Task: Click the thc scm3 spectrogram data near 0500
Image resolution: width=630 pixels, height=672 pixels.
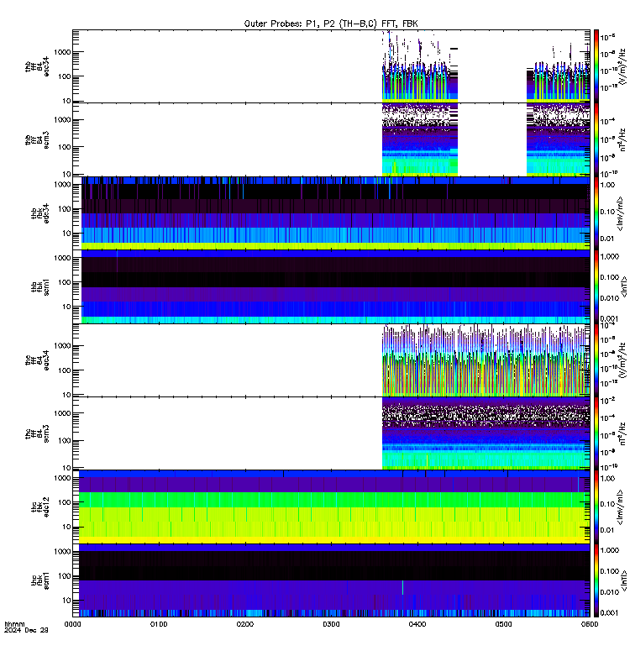Action: pyautogui.click(x=503, y=433)
